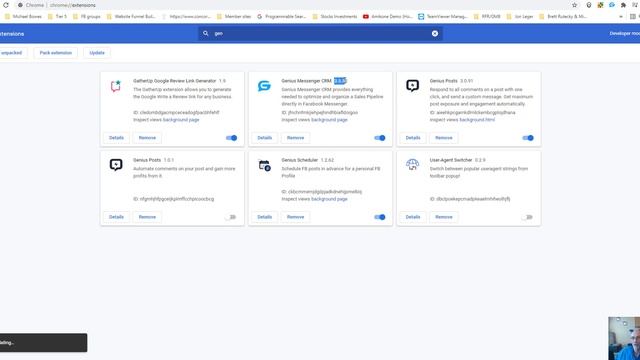640x360 pixels.
Task: Expand the RFR/OMB bookmark folder
Action: [487, 17]
